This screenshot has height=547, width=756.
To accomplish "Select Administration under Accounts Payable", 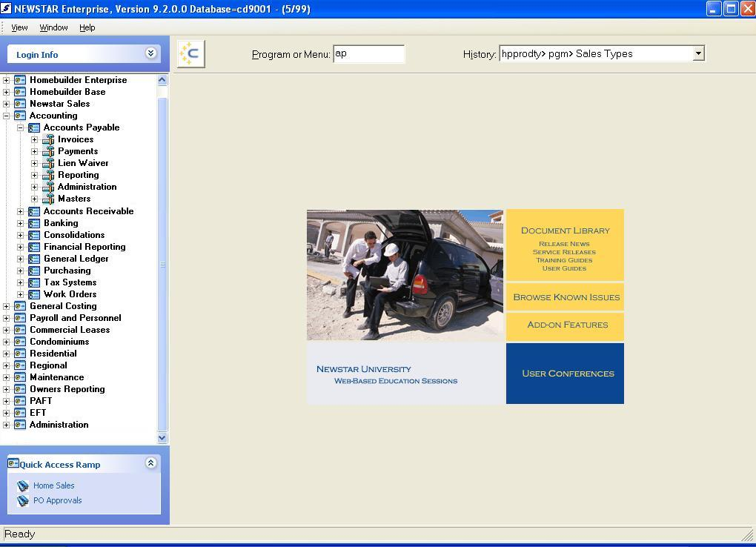I will [x=87, y=187].
